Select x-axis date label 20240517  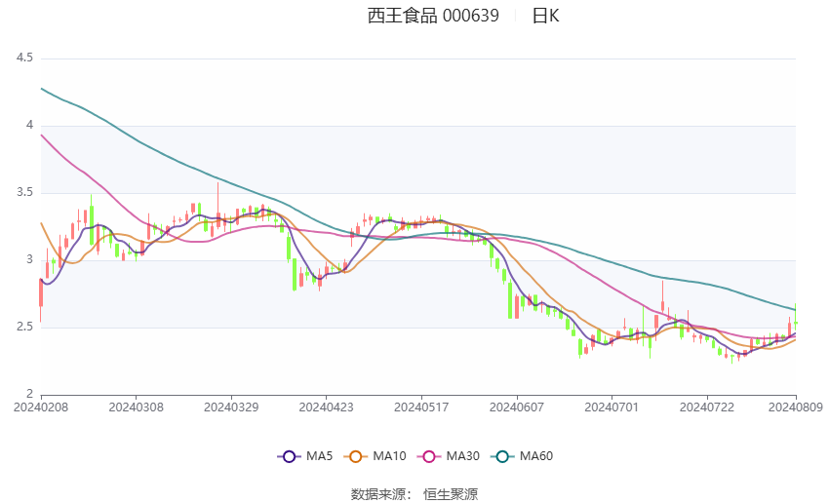421,407
